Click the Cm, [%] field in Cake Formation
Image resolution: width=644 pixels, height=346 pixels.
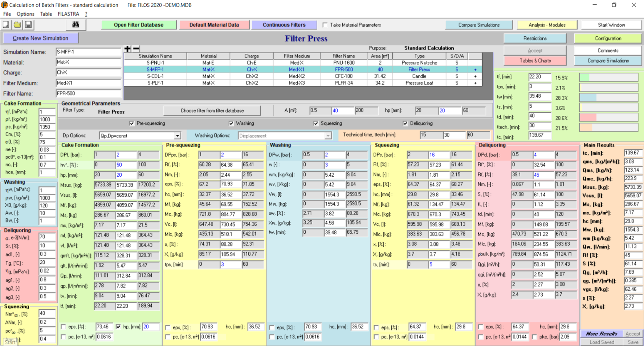coord(47,134)
